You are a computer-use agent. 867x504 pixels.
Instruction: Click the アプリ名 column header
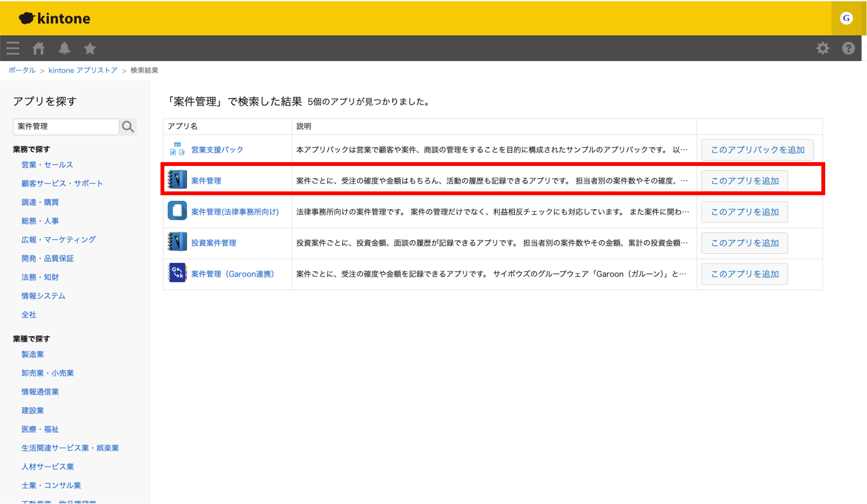pyautogui.click(x=183, y=126)
